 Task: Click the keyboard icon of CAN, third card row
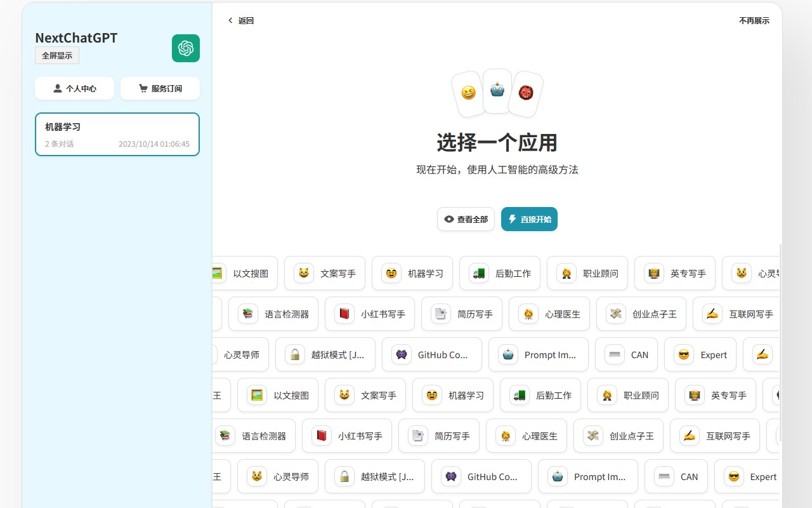coord(615,355)
